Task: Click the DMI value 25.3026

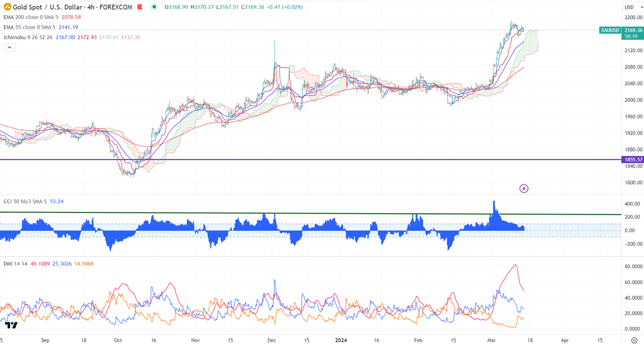Action: click(x=62, y=264)
